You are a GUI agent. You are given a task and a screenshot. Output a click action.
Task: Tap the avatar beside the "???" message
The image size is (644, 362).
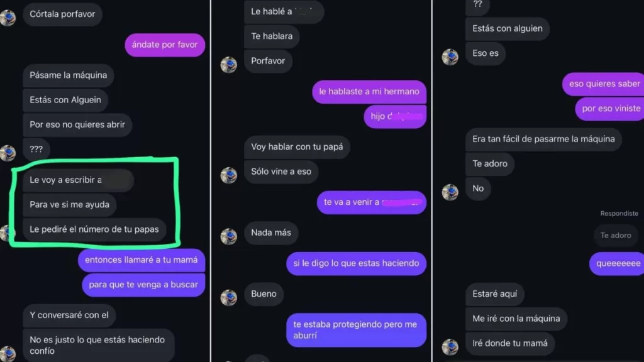click(8, 153)
